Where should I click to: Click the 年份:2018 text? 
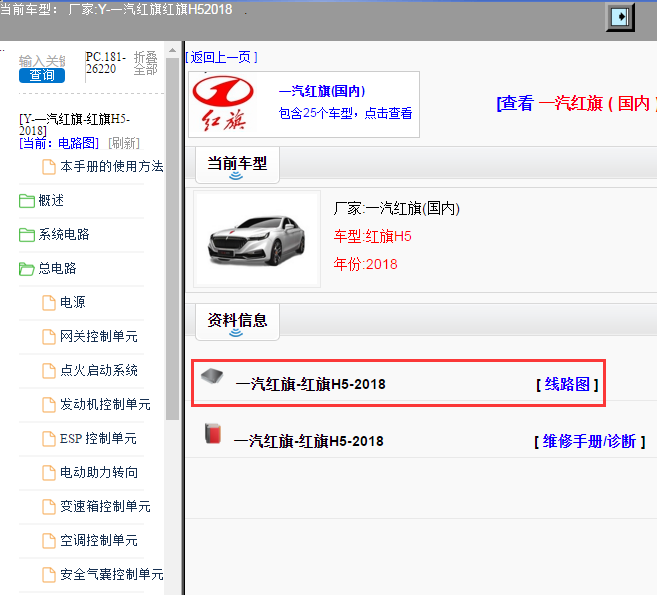[365, 264]
